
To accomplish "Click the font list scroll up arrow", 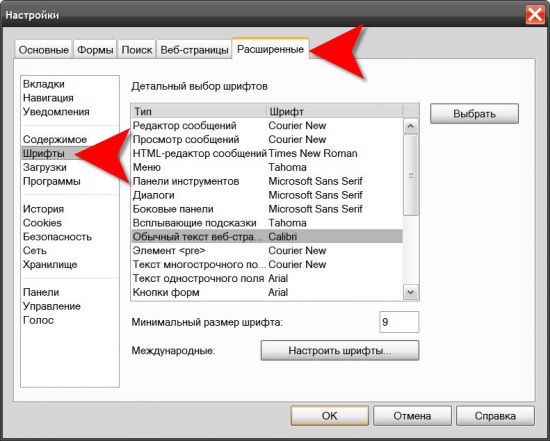I will (411, 126).
